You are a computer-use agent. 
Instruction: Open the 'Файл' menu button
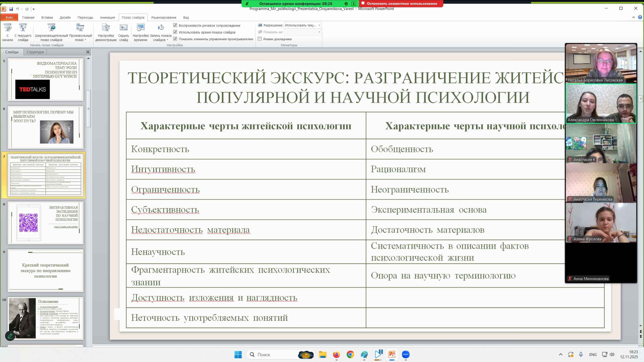(x=9, y=17)
